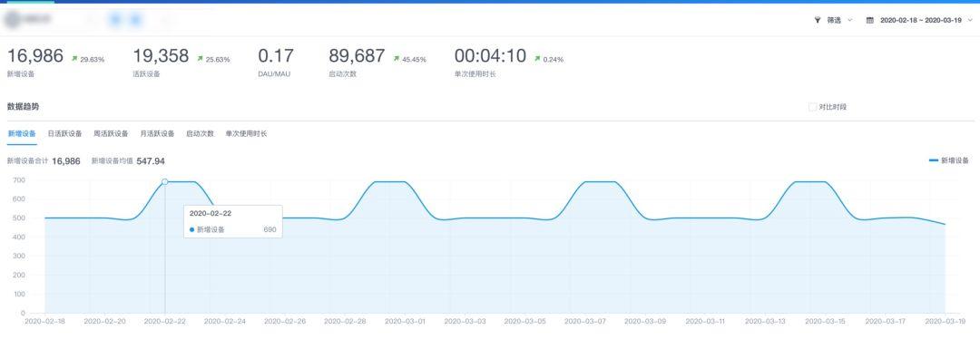
Task: Click the 2020-02-22 data point on the chart
Action: coord(165,181)
